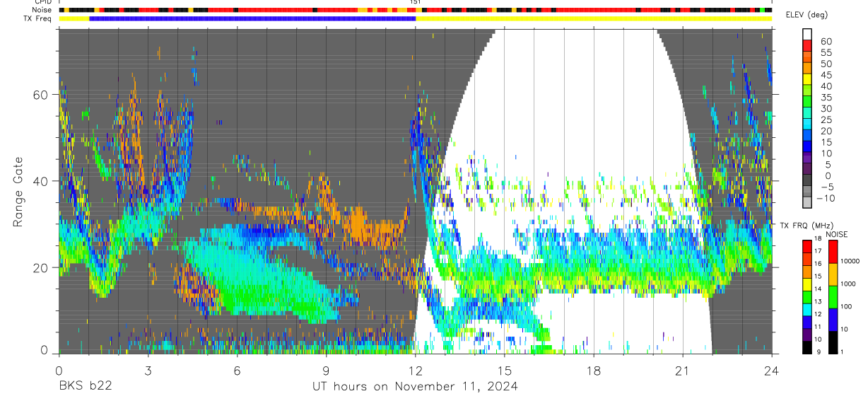This screenshot has height=401, width=868.
Task: Click the Range Gate axis title
Action: click(x=19, y=192)
